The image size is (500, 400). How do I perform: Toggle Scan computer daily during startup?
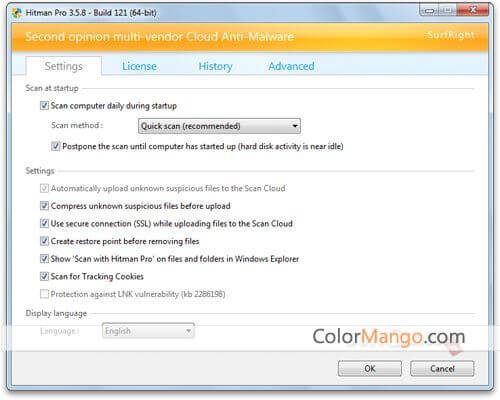pyautogui.click(x=44, y=106)
